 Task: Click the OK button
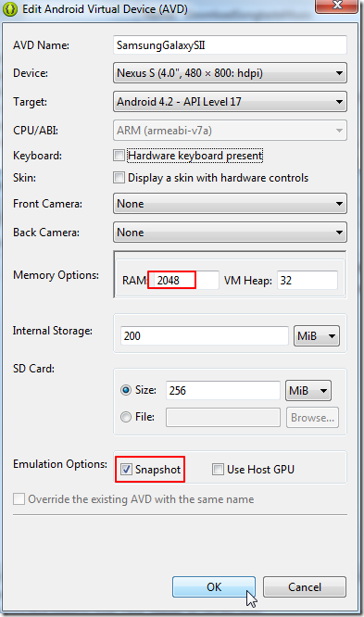[214, 587]
